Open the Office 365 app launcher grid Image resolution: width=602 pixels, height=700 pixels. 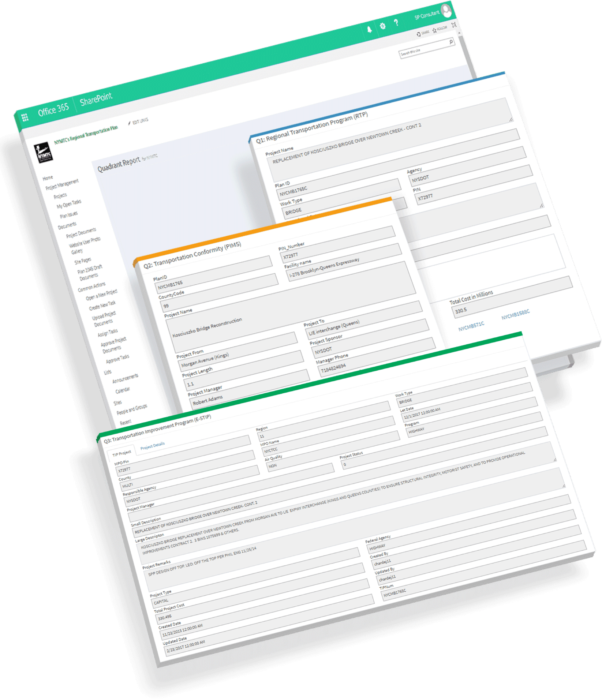(25, 117)
